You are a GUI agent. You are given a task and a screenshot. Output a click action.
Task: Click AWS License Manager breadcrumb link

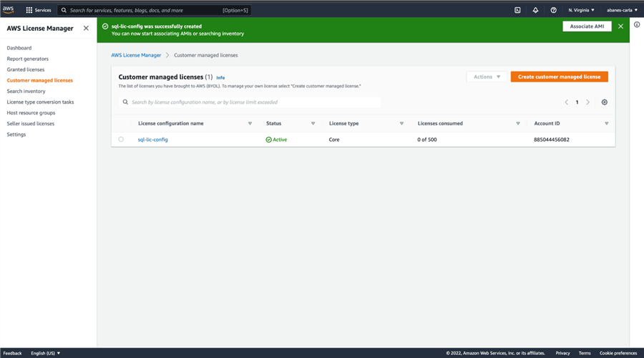[x=136, y=55]
